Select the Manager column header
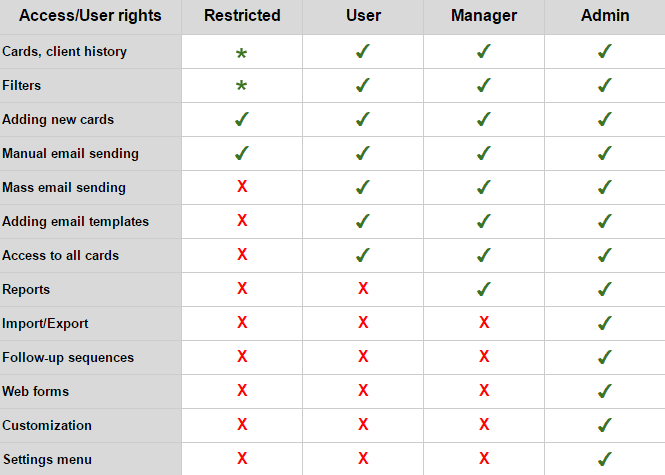 point(484,16)
